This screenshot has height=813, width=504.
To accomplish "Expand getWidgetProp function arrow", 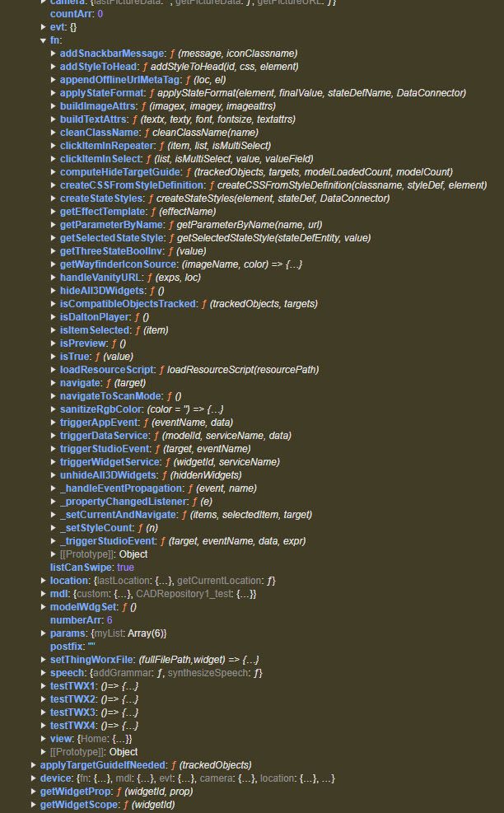I will click(34, 792).
